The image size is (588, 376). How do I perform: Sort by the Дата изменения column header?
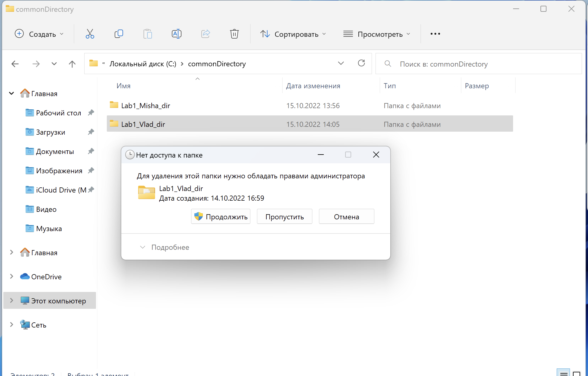point(313,86)
